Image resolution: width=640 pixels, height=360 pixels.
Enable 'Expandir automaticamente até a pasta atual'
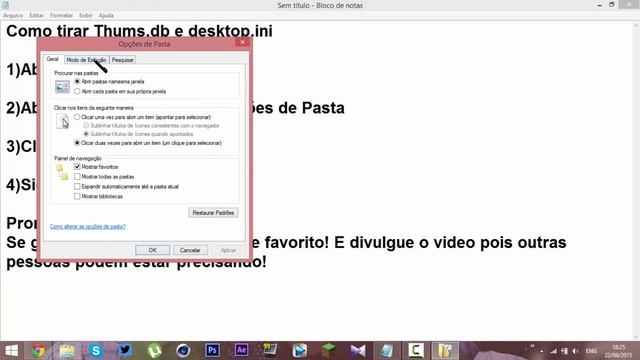coord(77,187)
